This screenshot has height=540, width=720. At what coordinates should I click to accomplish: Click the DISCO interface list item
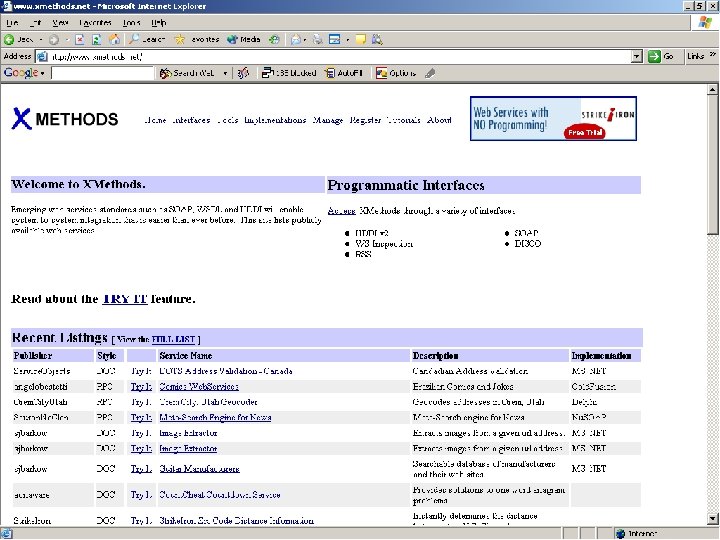tap(528, 244)
